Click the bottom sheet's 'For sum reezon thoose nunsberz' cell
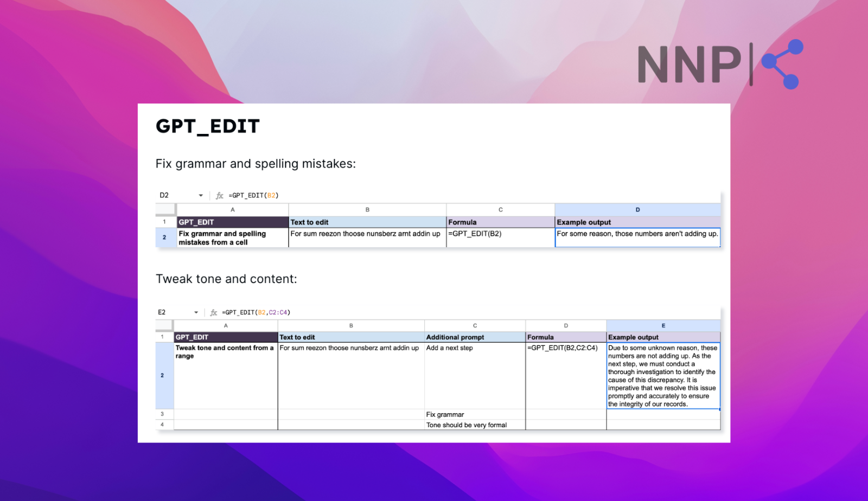The image size is (868, 501). (x=351, y=376)
